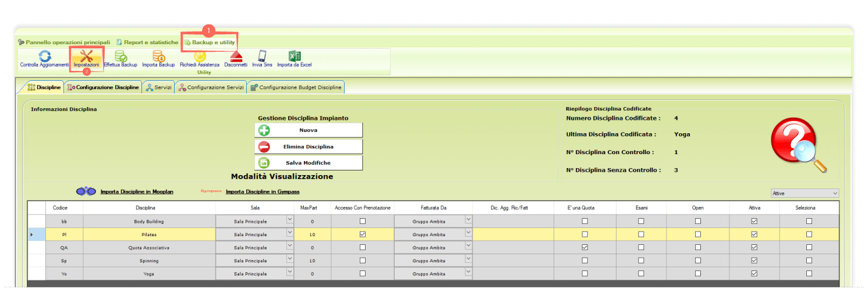The image size is (868, 299).
Task: Click the Controlla Aggiornamenti icon
Action: coord(44,56)
